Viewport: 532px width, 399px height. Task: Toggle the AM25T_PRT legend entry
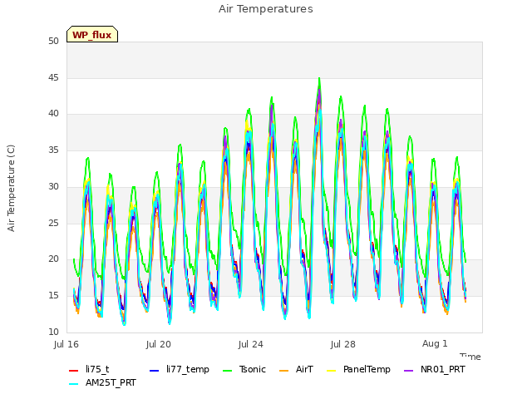102,383
